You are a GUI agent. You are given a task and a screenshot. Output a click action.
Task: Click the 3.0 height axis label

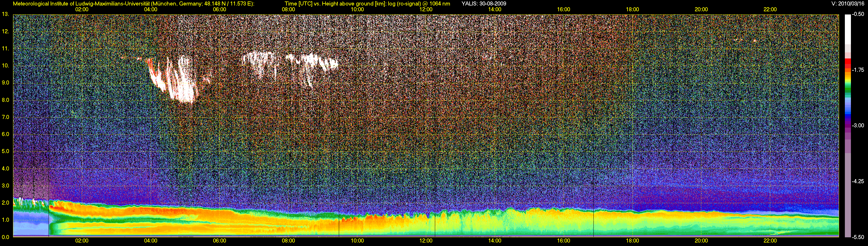pos(5,186)
